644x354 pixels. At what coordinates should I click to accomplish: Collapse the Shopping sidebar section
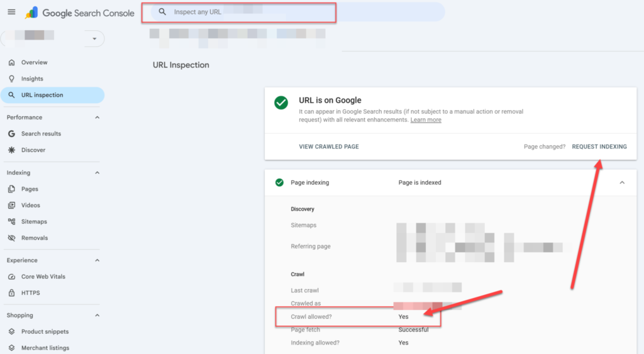coord(97,316)
